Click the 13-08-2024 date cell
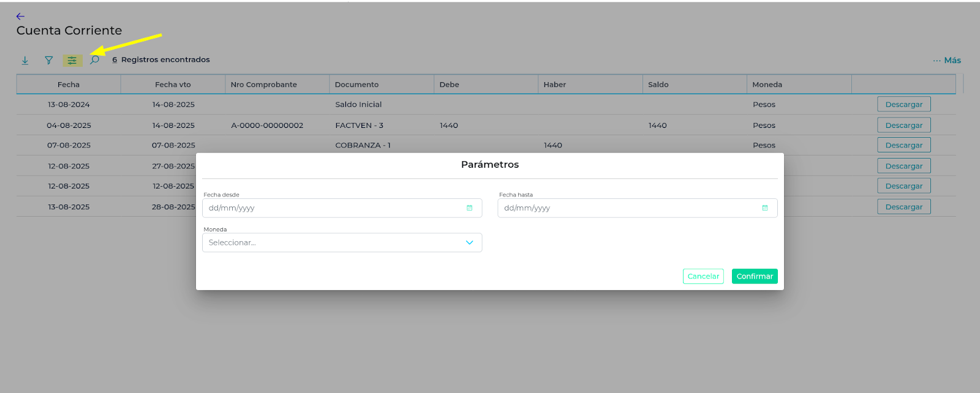Image resolution: width=980 pixels, height=393 pixels. [x=69, y=104]
